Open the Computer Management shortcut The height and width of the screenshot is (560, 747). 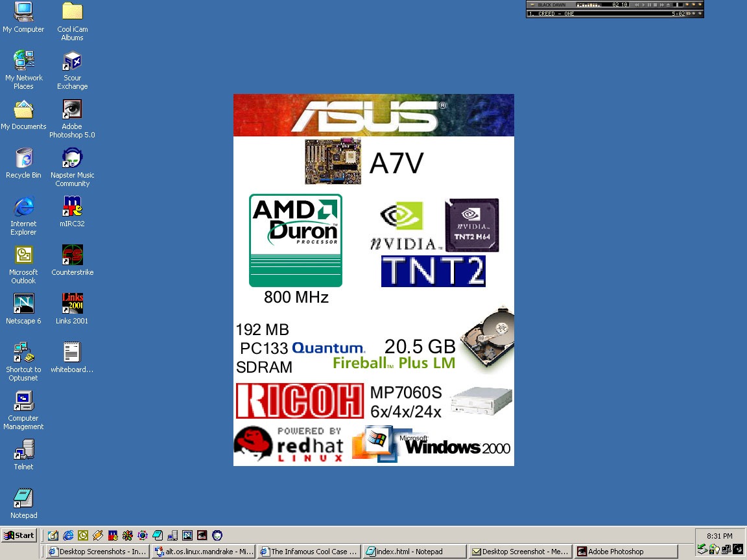tap(23, 401)
